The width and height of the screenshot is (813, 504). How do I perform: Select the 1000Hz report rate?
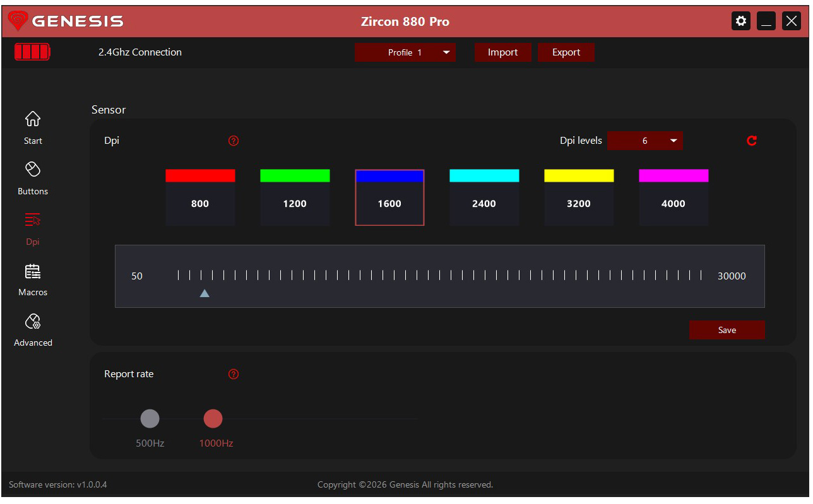(x=213, y=418)
